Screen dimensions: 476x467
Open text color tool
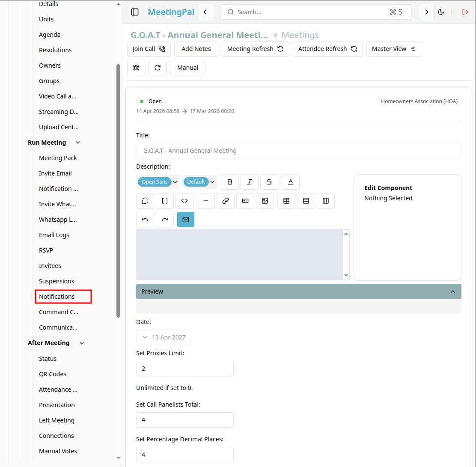click(291, 182)
